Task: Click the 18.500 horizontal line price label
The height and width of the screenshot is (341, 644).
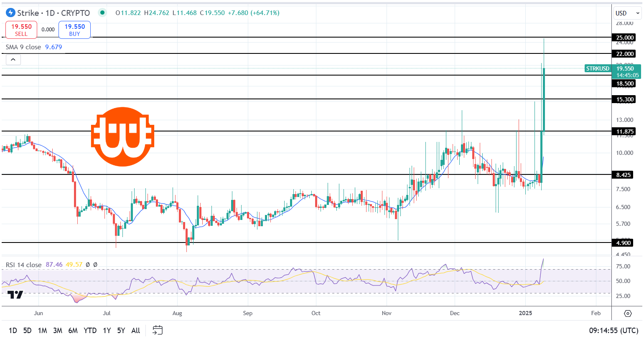Action: pyautogui.click(x=624, y=83)
